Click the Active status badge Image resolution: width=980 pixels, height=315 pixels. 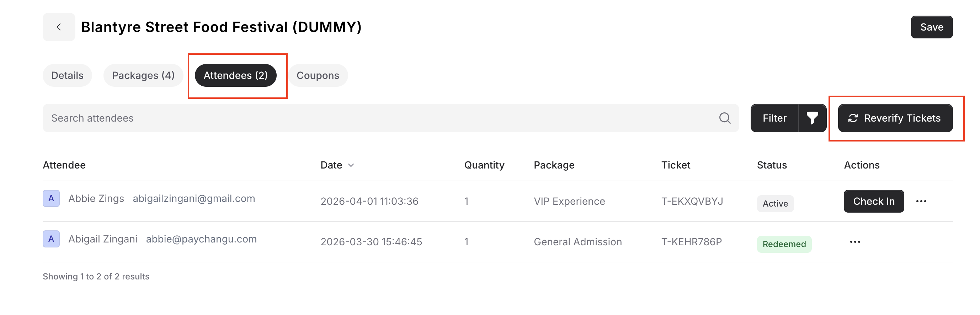click(775, 203)
